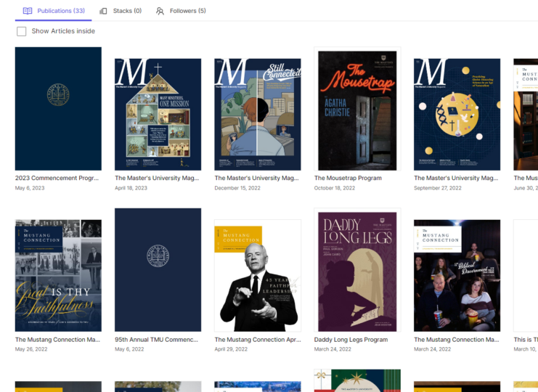The width and height of the screenshot is (538, 392).
Task: Open the September 27, 2022 magazine cover
Action: coord(457,115)
